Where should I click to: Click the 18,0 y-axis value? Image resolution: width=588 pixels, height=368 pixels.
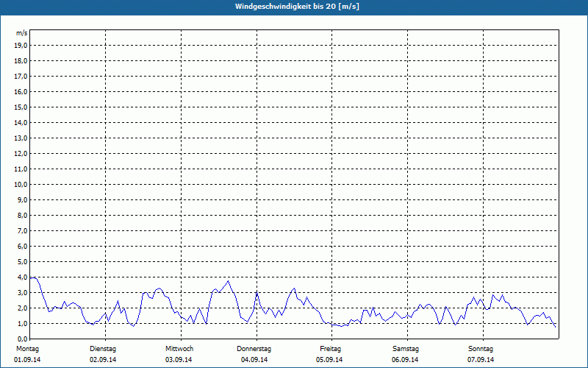[x=21, y=61]
